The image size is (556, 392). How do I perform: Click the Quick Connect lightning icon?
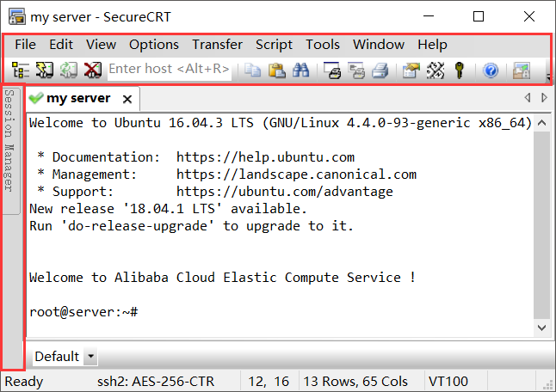coord(44,70)
